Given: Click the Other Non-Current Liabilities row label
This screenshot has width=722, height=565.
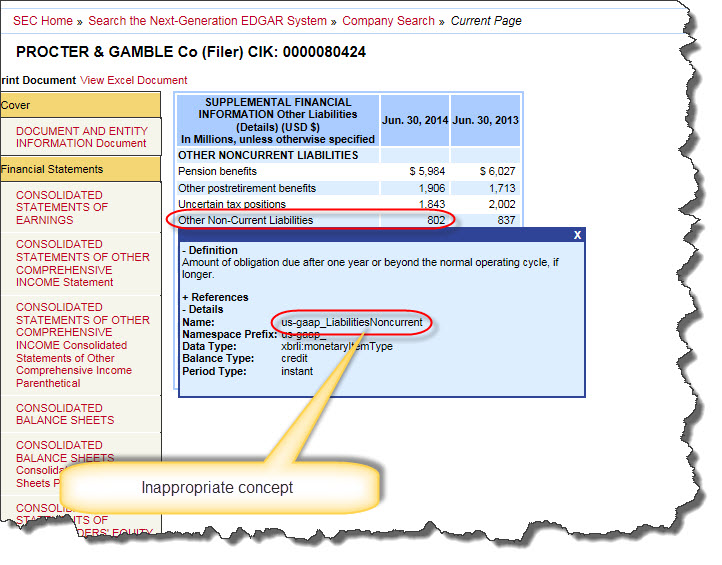Looking at the screenshot, I should (x=245, y=220).
